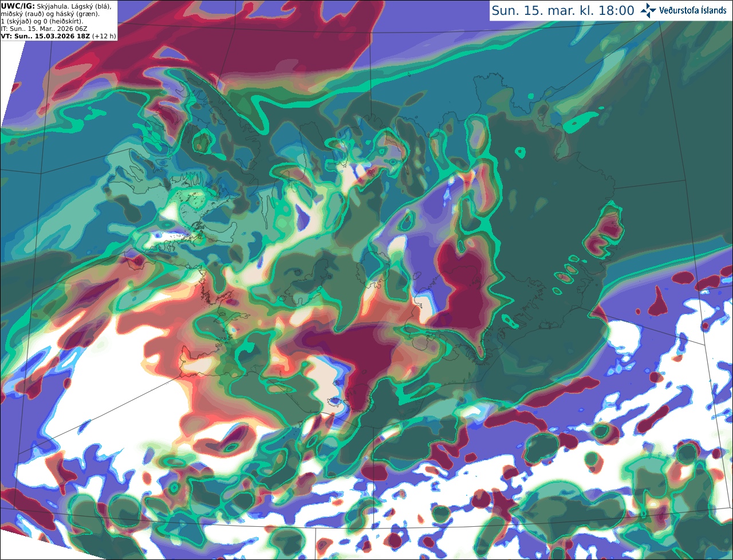Click the "miðský (rauð) og háský (græn)" legend line
The width and height of the screenshot is (733, 560).
(x=50, y=14)
